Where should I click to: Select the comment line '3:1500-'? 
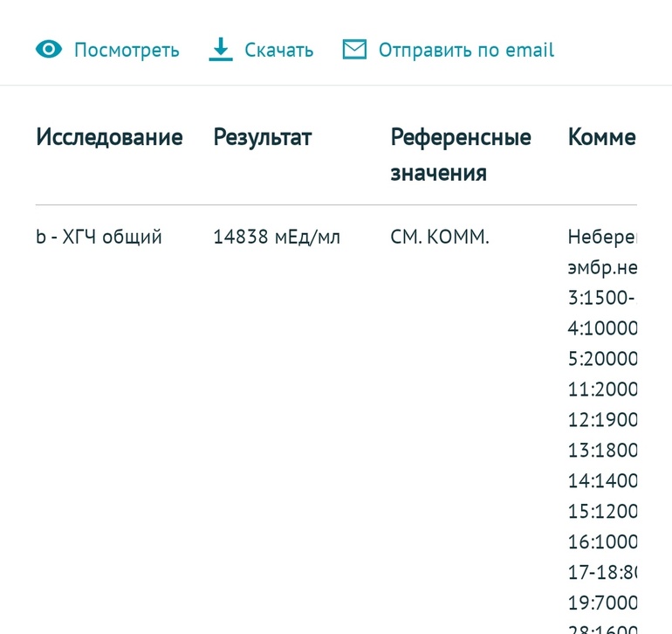tap(600, 298)
